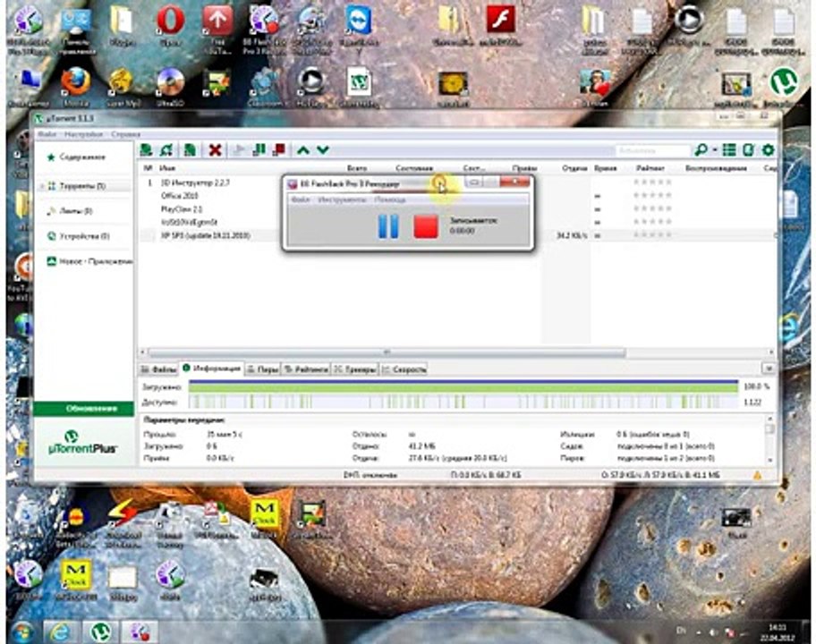The width and height of the screenshot is (816, 644).
Task: Click the greyed Start torrent arrow
Action: coord(239,150)
